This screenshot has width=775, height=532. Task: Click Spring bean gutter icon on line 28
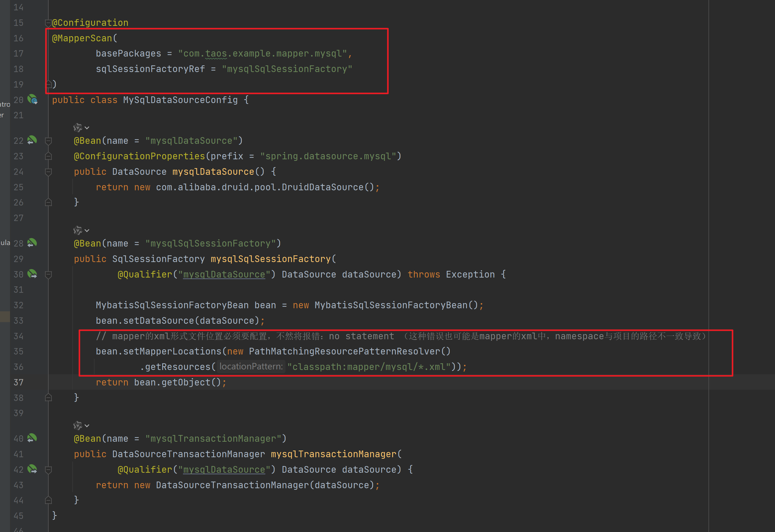tap(32, 243)
